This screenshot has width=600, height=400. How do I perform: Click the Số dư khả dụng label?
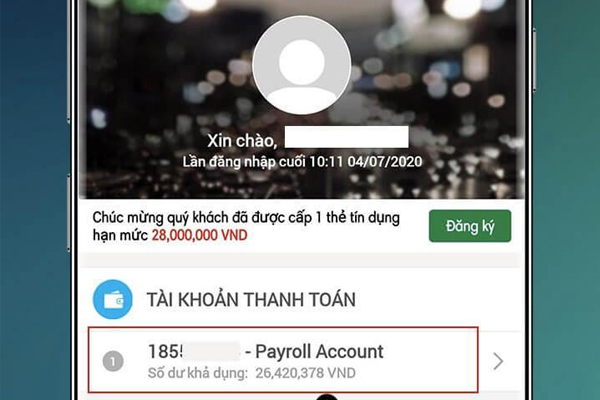[198, 373]
